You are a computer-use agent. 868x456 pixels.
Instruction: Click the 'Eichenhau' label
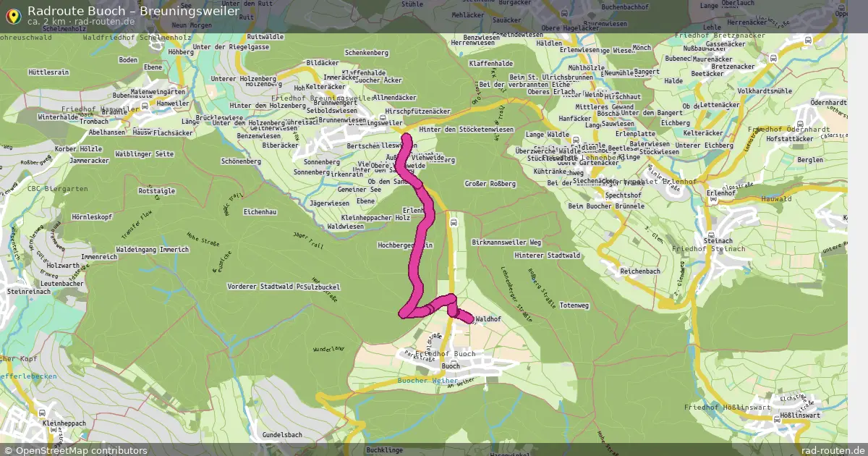coord(260,211)
